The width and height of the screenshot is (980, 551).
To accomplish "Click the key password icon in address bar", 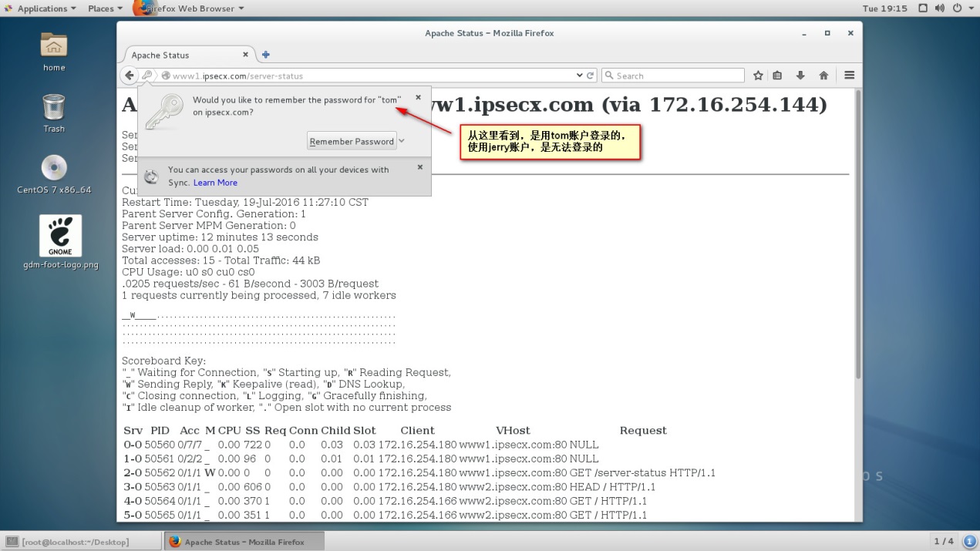I will [x=147, y=76].
